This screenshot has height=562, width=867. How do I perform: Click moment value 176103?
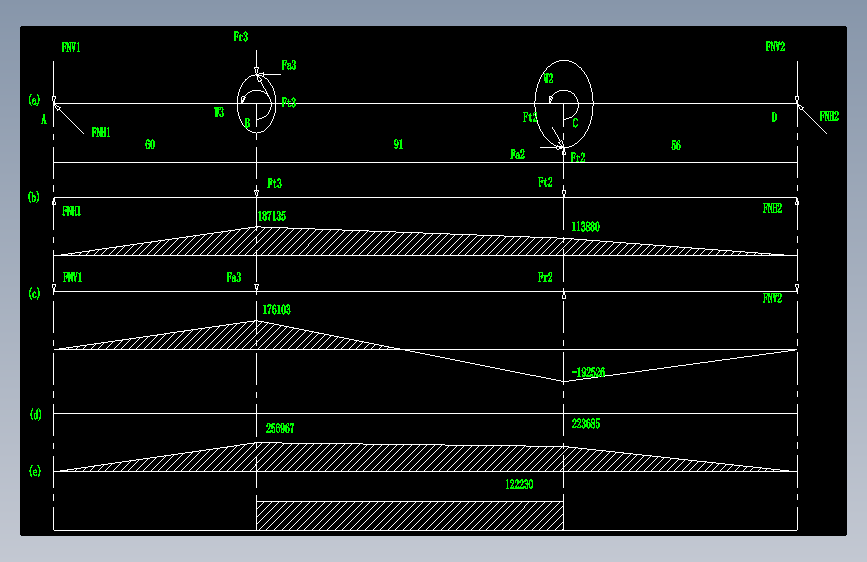pyautogui.click(x=276, y=310)
